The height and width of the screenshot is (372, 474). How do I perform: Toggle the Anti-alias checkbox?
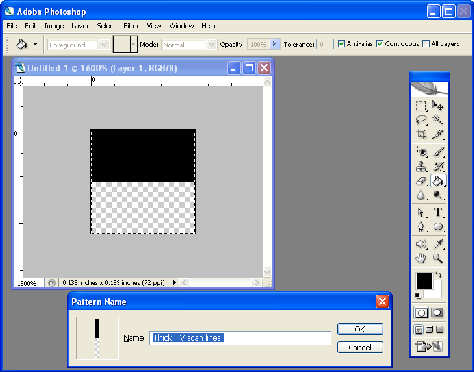[x=341, y=44]
